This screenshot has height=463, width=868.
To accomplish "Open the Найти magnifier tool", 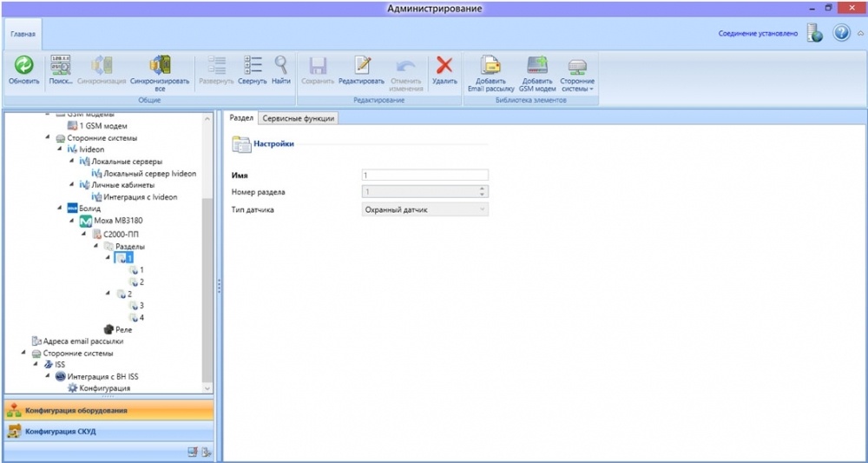I will click(281, 65).
